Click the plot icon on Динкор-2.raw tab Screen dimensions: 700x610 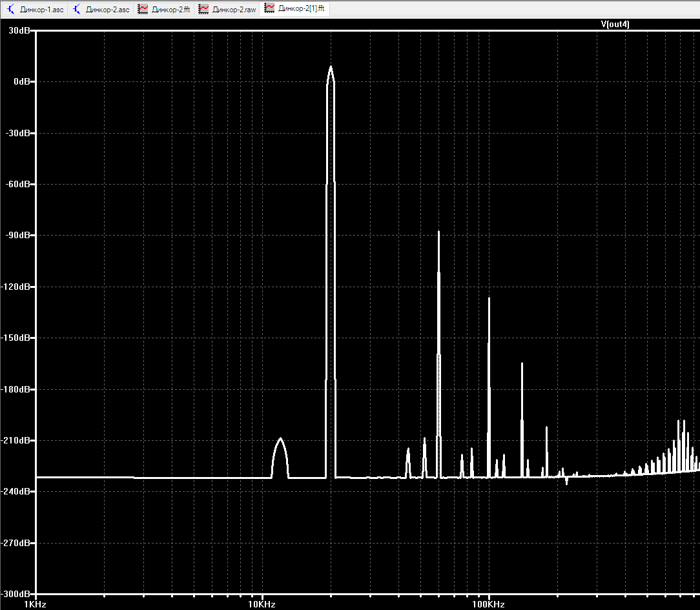coord(203,10)
